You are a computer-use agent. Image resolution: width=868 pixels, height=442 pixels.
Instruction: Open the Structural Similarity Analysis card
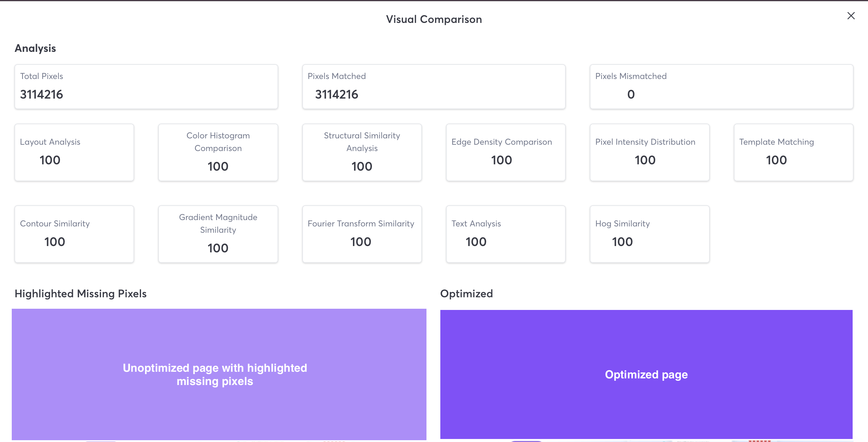(362, 152)
